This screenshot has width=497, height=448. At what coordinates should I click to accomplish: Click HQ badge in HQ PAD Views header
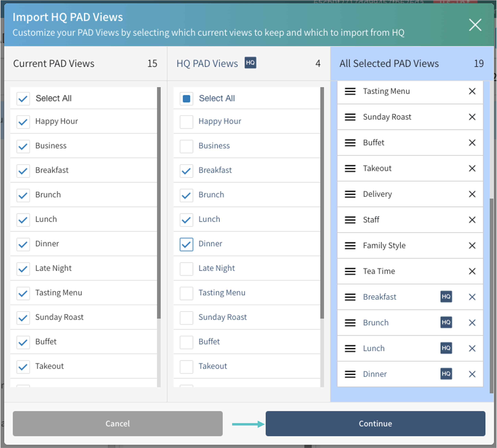tap(250, 62)
